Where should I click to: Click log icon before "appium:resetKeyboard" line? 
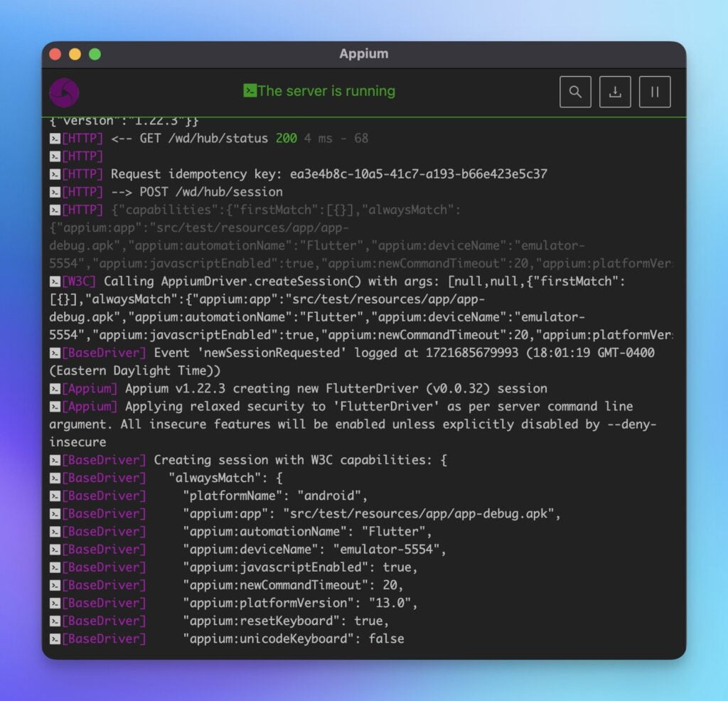[x=55, y=621]
